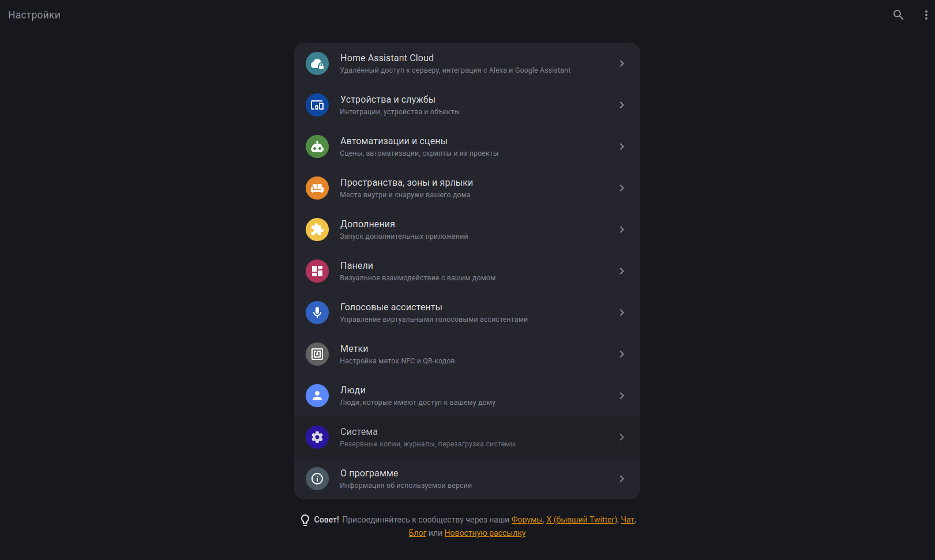The height and width of the screenshot is (560, 935).
Task: Click the NFC tag Метки icon
Action: pyautogui.click(x=317, y=354)
